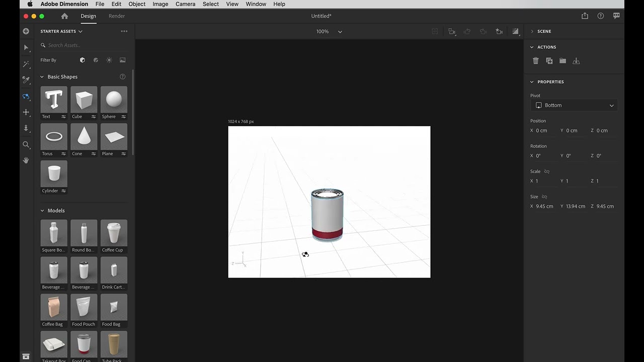The image size is (644, 362).
Task: Toggle the Lights filter icon
Action: coord(109,60)
